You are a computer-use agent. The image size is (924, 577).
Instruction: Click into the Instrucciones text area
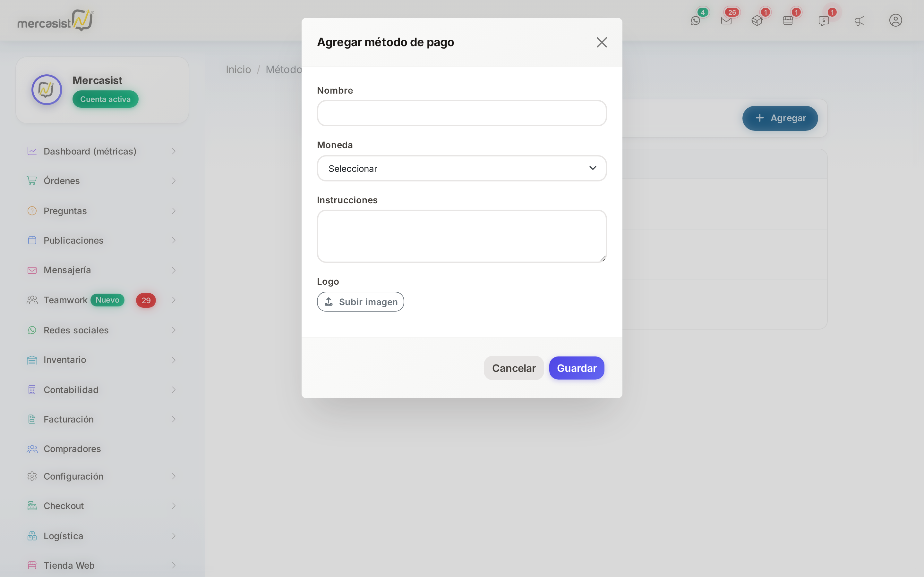pyautogui.click(x=462, y=236)
